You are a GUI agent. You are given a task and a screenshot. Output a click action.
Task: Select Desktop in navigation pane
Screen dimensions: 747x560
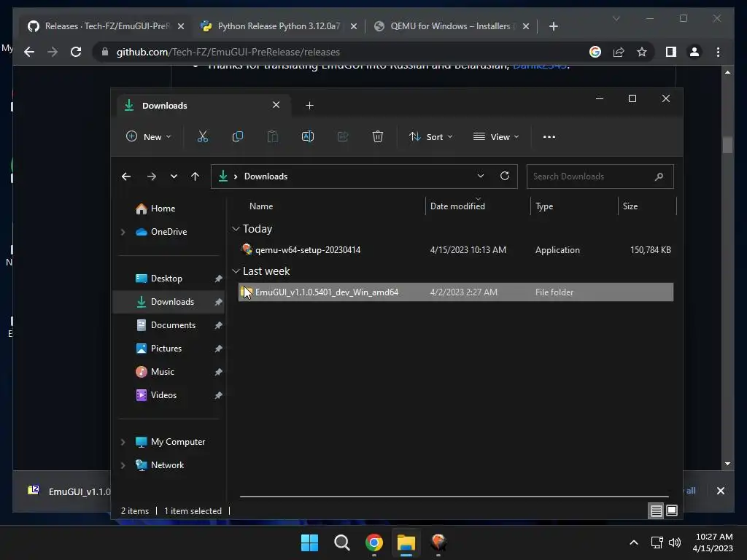tap(169, 279)
